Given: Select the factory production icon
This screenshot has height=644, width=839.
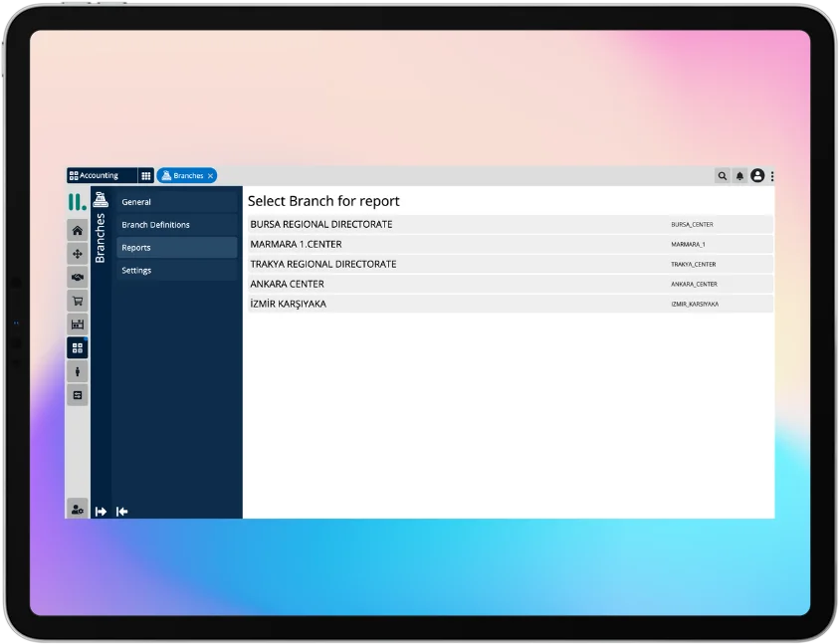Looking at the screenshot, I should 77,323.
